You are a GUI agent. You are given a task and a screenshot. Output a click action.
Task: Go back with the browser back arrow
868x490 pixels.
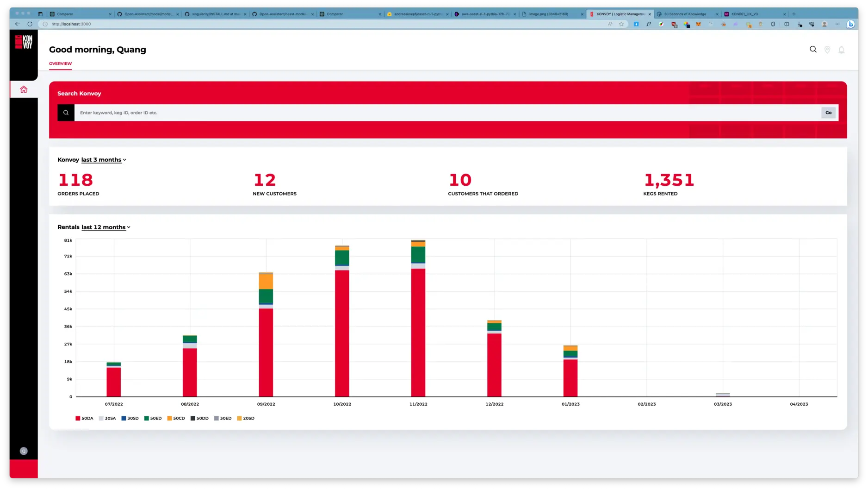tap(18, 24)
